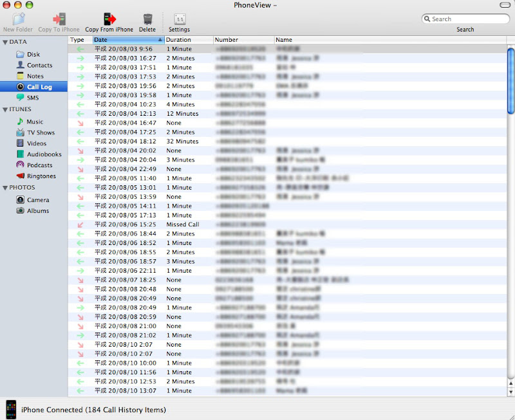515x420 pixels.
Task: Click the iPhone device icon in status bar
Action: click(11, 410)
